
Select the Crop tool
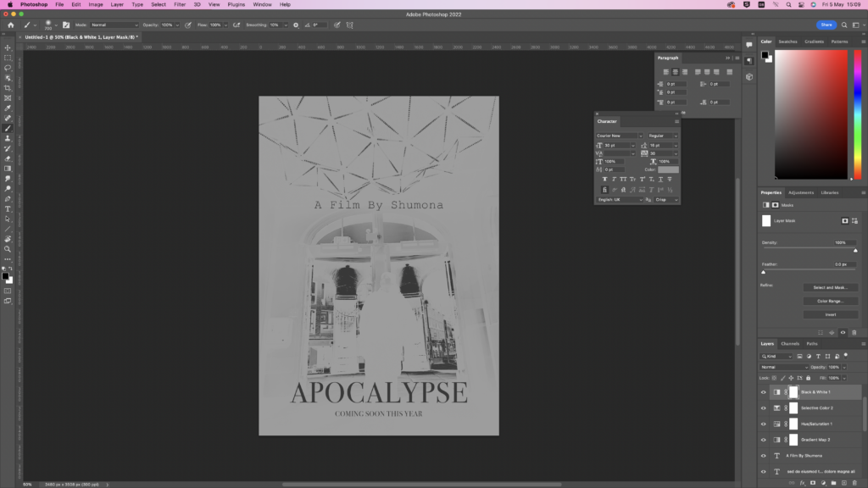point(8,88)
